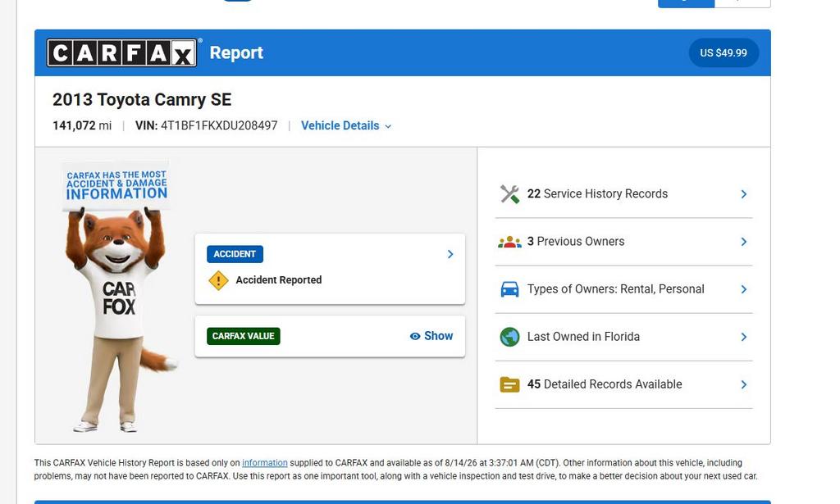Click the globe location icon

509,337
